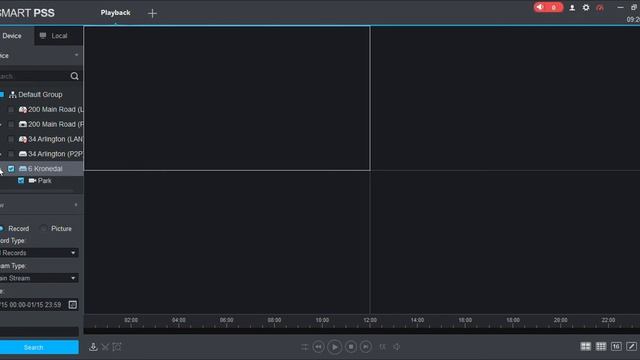Open calendar picker next to date range

pyautogui.click(x=73, y=304)
